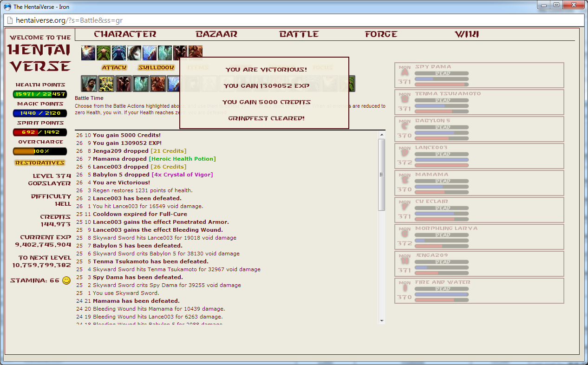Click the 4x Crystal of Vigor drop text
588x365 pixels.
182,175
